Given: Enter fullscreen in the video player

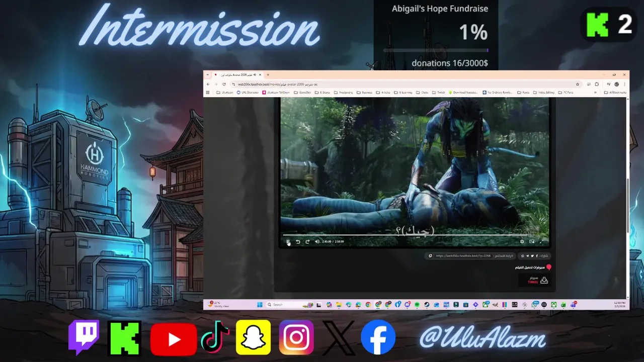Looking at the screenshot, I should tap(541, 241).
